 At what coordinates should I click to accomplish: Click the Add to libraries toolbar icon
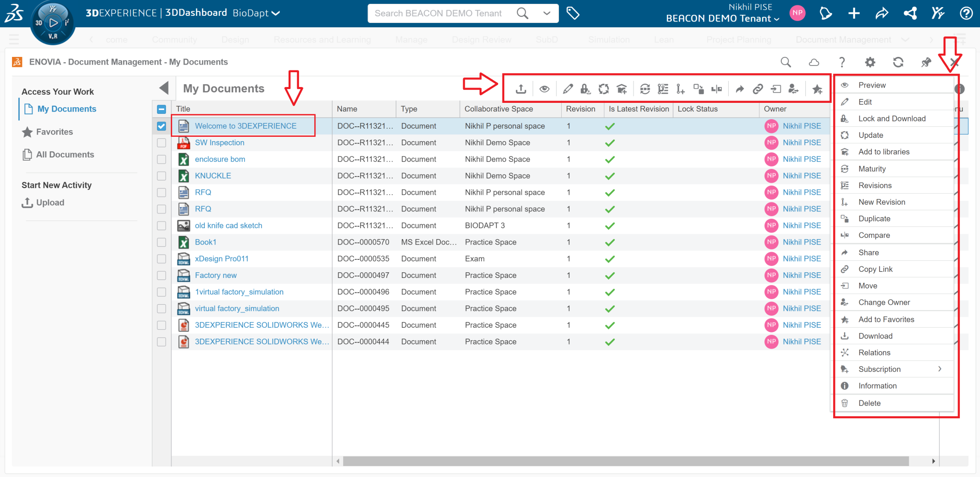pyautogui.click(x=622, y=89)
